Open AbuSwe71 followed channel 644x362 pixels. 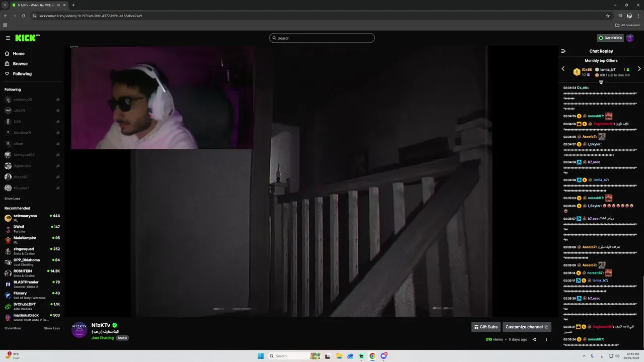(x=32, y=133)
